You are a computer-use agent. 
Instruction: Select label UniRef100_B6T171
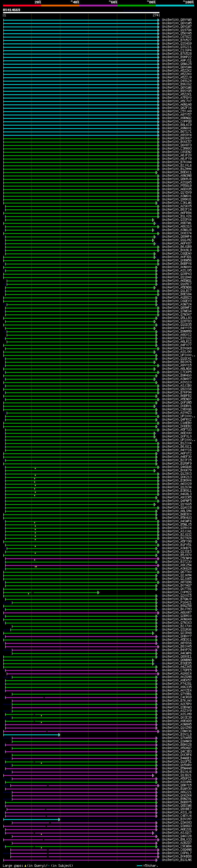(177, 131)
